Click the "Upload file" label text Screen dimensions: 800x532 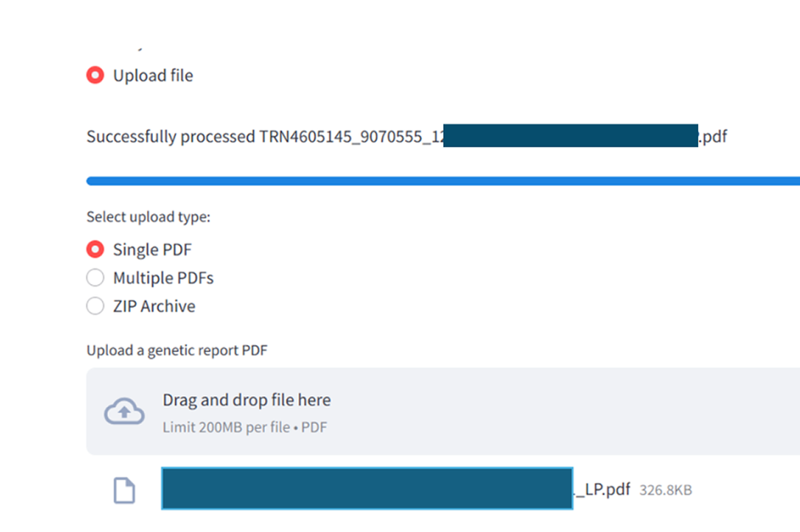point(153,75)
